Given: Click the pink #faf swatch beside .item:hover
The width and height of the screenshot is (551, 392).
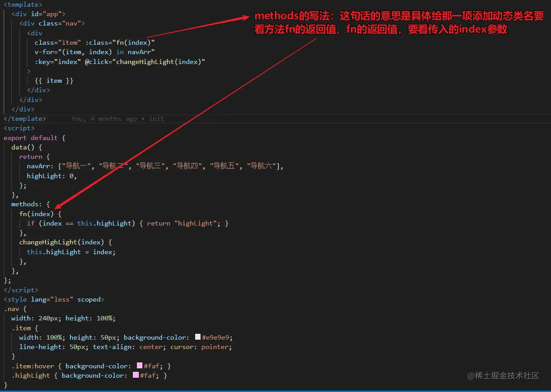Looking at the screenshot, I should [139, 366].
